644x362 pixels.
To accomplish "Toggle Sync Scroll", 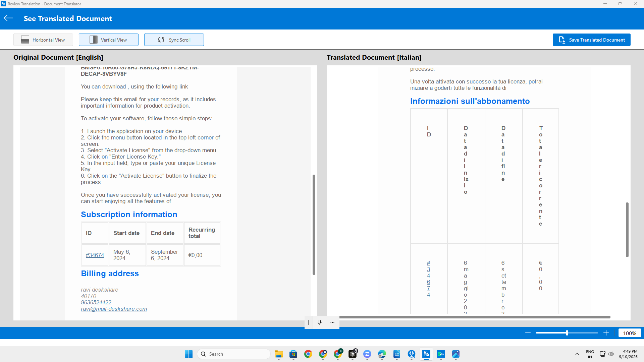I will pos(174,40).
